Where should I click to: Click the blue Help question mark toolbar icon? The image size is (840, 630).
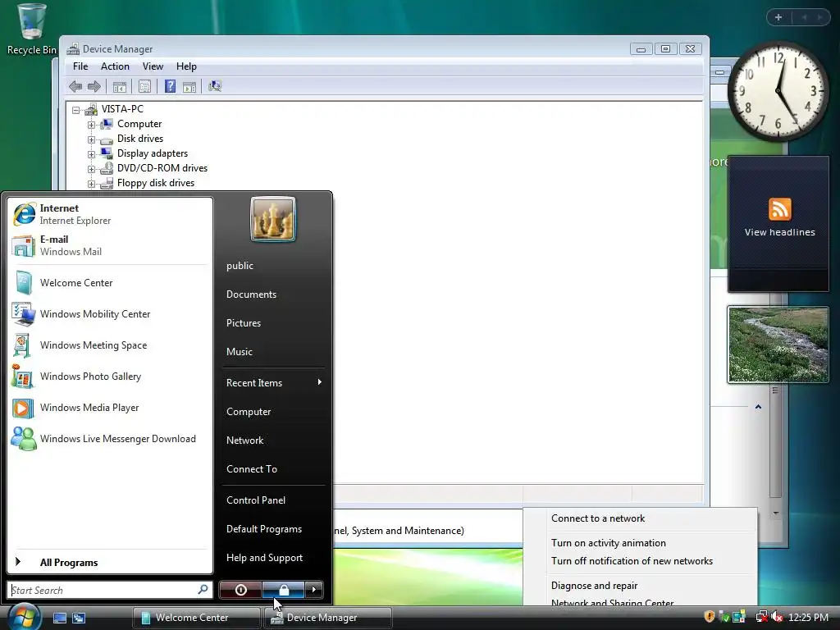coord(170,86)
